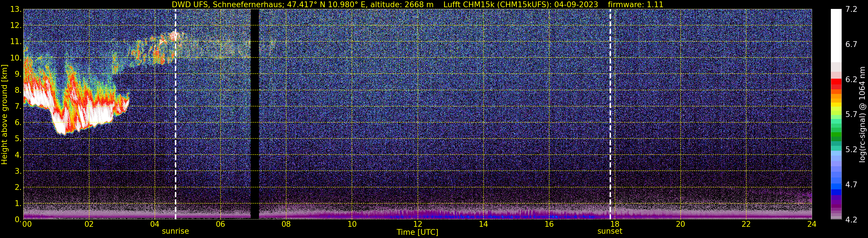Click the '13.' tick on the height axis
This screenshot has width=868, height=238.
[16, 10]
